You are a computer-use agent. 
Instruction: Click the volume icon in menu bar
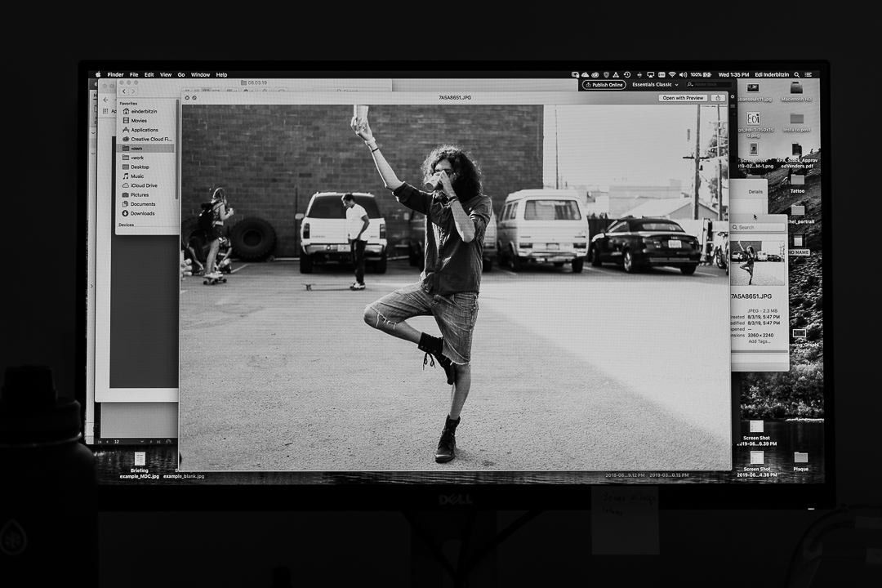point(683,74)
